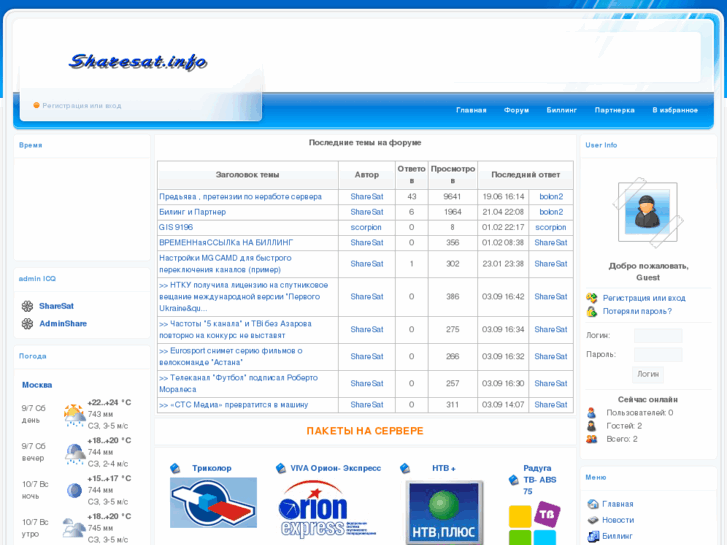Click the guests icon next to Гостей

tap(592, 426)
